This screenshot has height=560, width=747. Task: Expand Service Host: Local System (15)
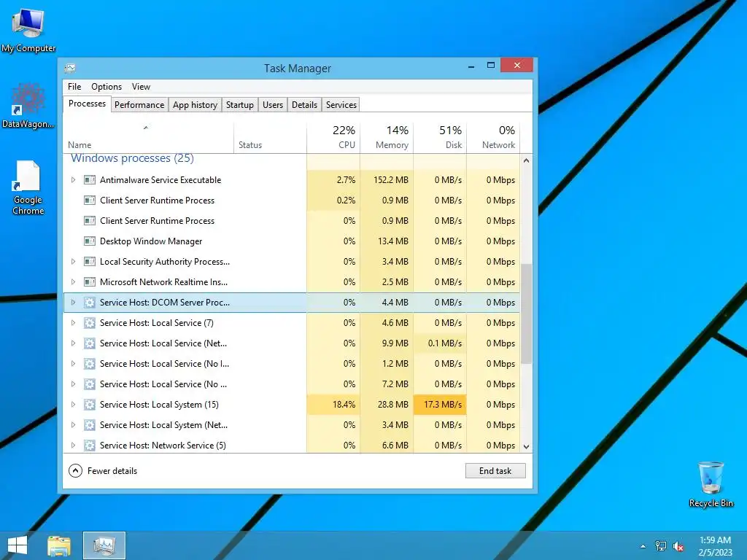(74, 404)
